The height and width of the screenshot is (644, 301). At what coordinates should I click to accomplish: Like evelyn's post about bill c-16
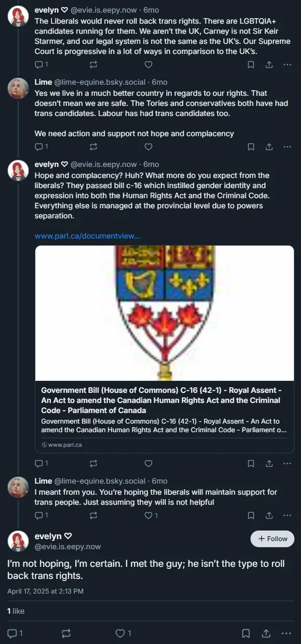(x=148, y=463)
